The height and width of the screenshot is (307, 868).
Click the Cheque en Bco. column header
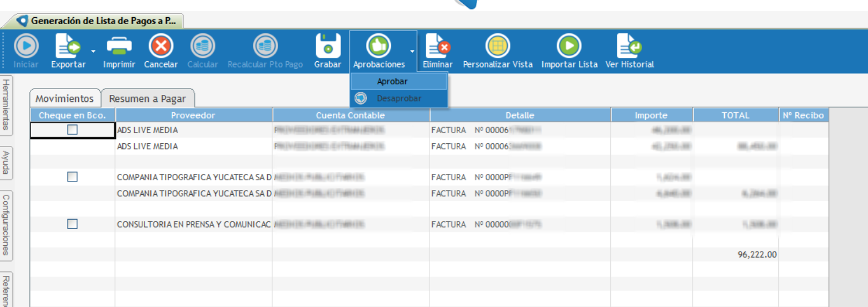(x=72, y=115)
